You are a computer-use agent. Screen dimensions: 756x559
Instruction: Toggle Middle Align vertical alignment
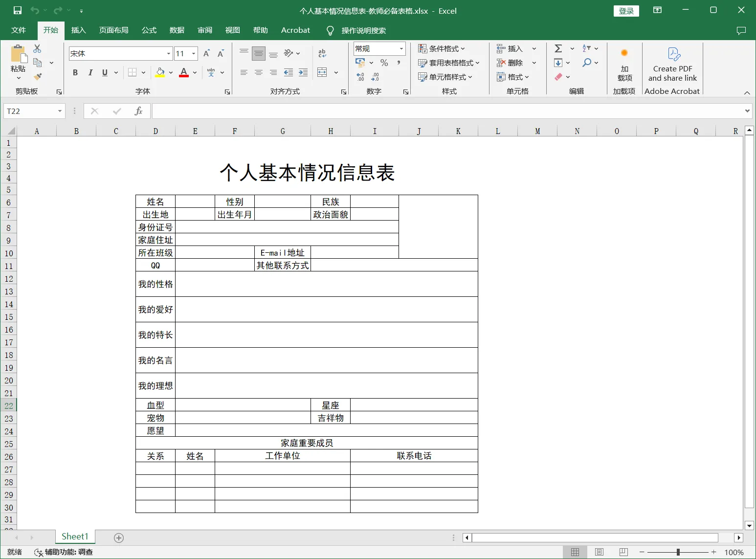259,53
